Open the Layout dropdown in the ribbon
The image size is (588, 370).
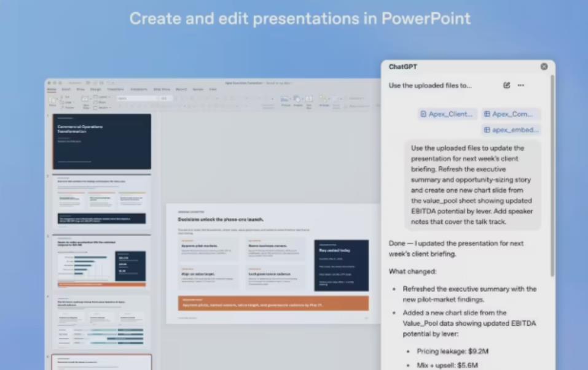tap(102, 97)
